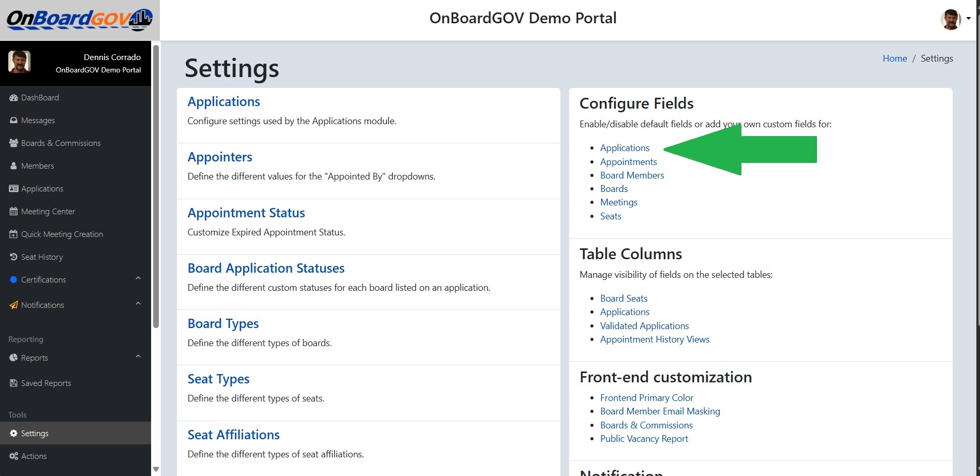Expand the Notifications submenu chevron

(x=138, y=304)
